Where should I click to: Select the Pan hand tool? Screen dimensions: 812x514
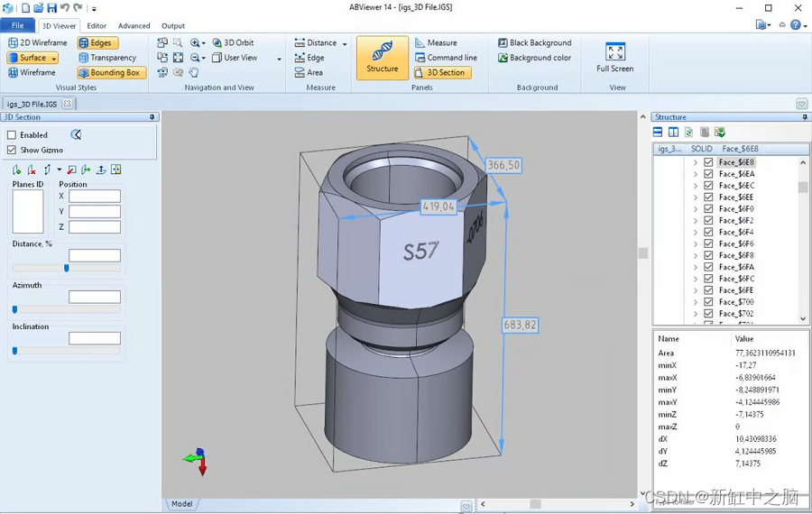[194, 72]
